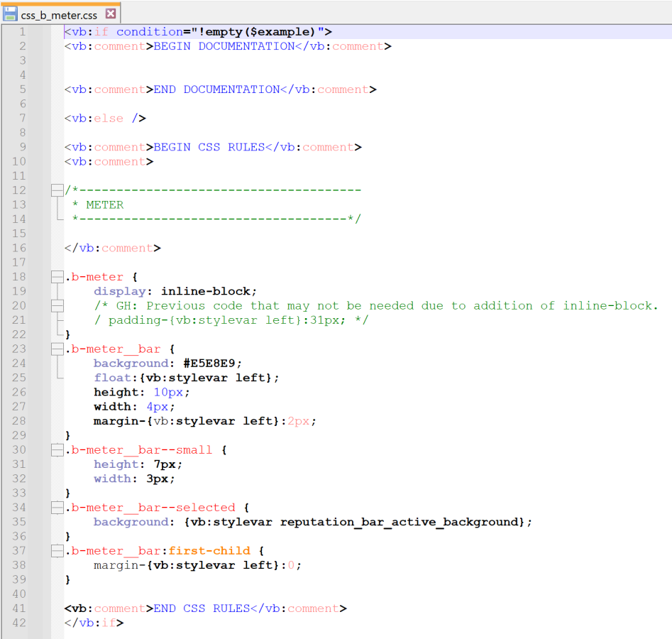
Task: Click the BEGIN CSS RULES text
Action: tap(209, 147)
